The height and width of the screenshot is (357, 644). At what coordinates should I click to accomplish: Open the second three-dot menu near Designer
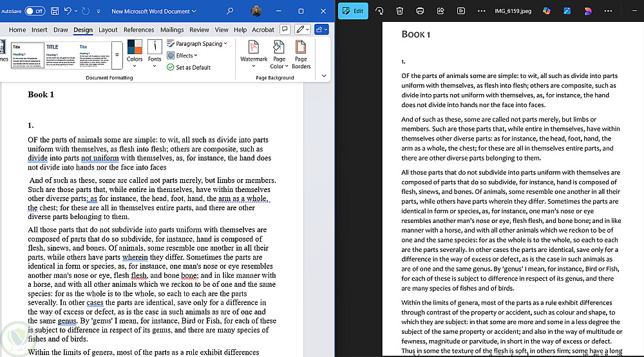pyautogui.click(x=609, y=11)
